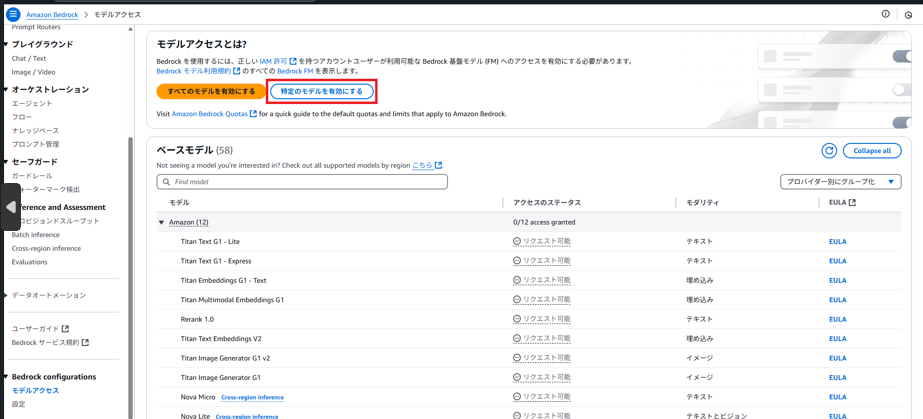Click Cross-region inference tag beside Nova Micro
This screenshot has height=419, width=923.
point(253,397)
